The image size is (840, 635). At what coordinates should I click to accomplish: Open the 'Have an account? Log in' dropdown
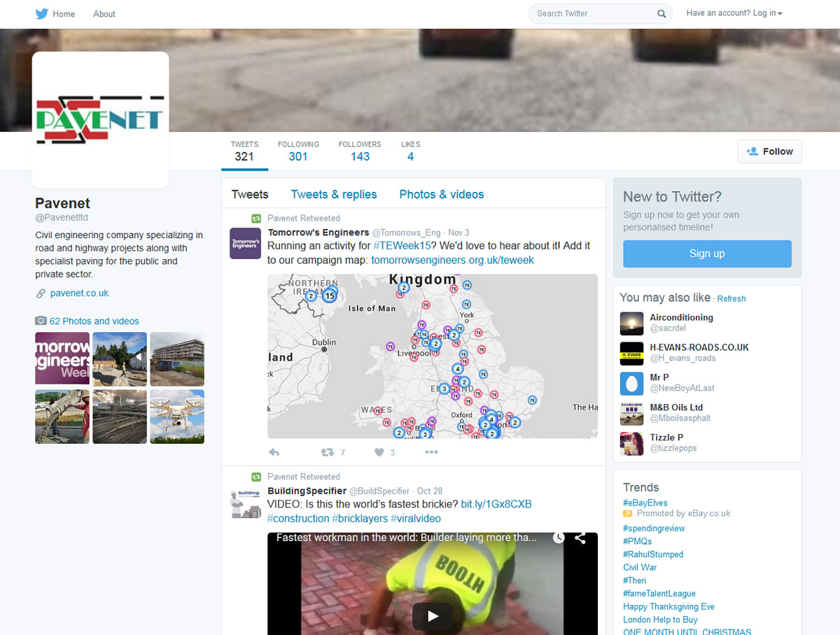point(734,13)
